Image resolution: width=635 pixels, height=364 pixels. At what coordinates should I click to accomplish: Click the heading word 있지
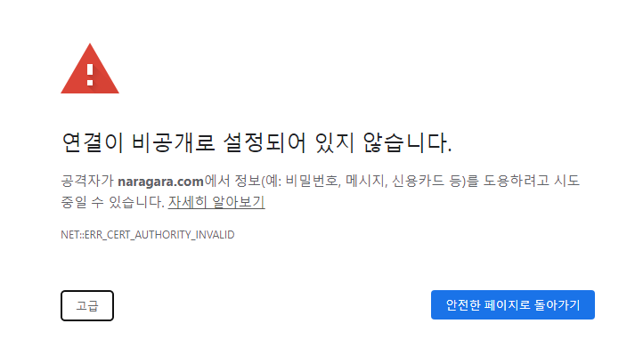[335, 142]
